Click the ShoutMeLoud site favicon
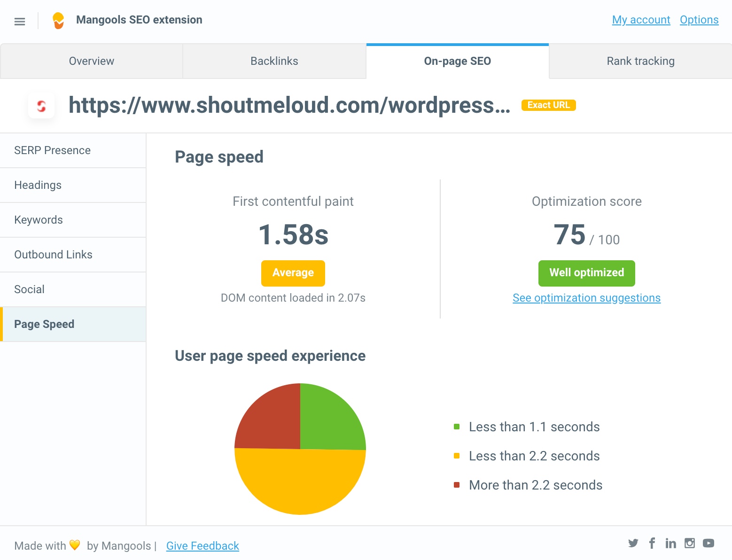 pyautogui.click(x=41, y=106)
